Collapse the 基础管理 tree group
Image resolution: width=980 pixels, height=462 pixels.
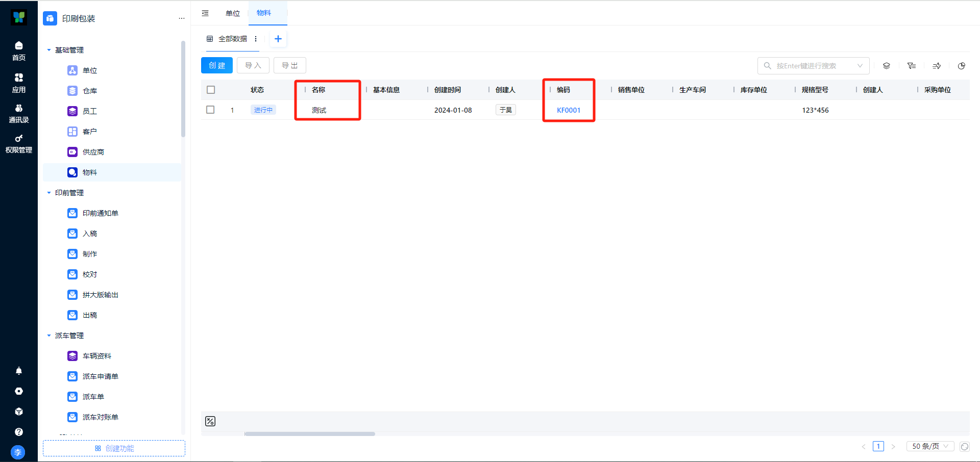[49, 50]
